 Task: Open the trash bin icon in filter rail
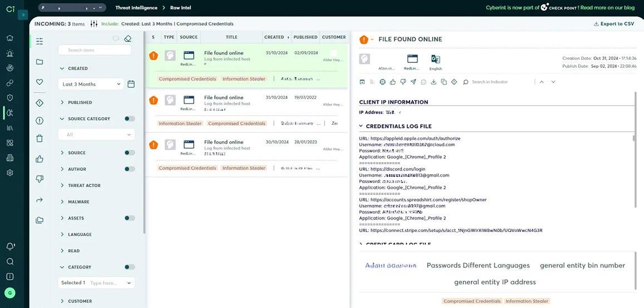pyautogui.click(x=40, y=138)
